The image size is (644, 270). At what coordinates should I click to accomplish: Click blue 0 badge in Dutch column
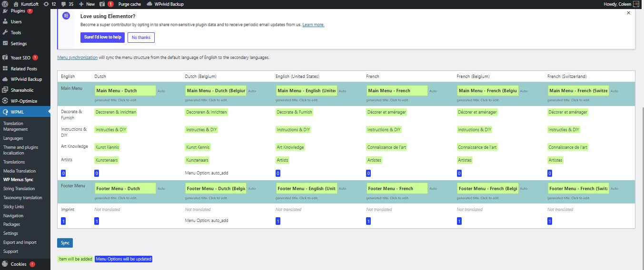(97, 174)
